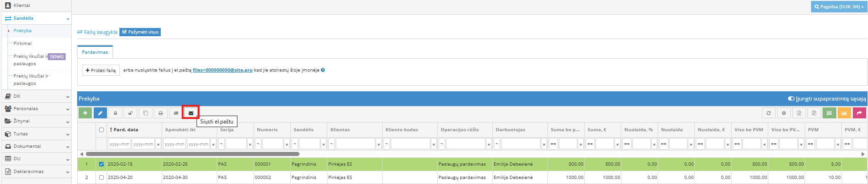This screenshot has width=868, height=184.
Task: Check the checkbox for row 2
Action: (101, 178)
